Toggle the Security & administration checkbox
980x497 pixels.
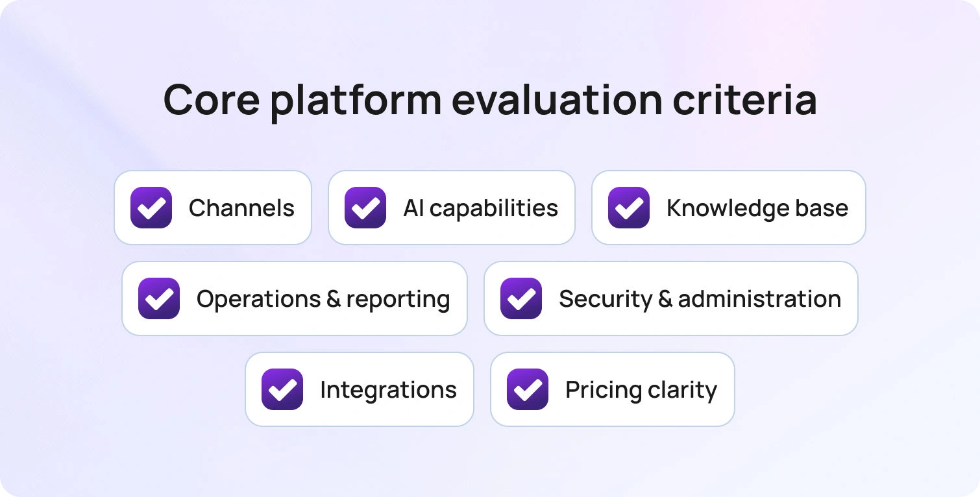pos(521,298)
